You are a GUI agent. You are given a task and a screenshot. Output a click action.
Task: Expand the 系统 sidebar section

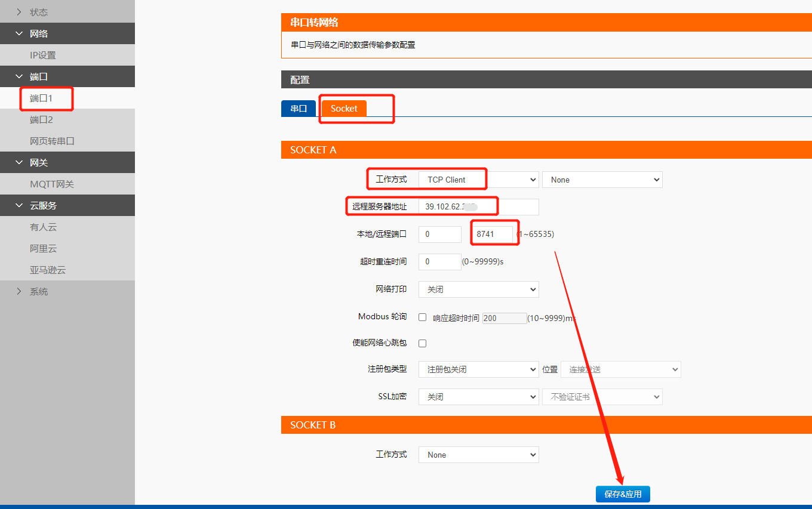point(38,292)
